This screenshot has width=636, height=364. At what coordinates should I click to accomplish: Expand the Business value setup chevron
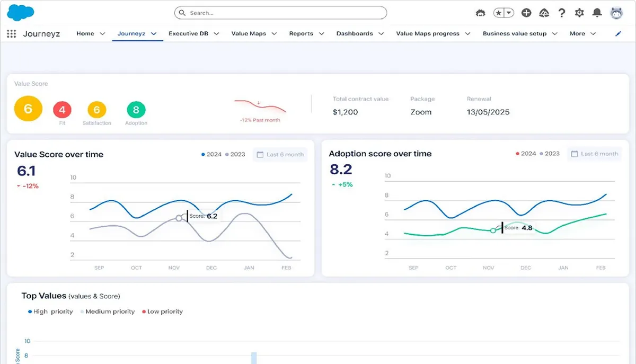point(554,34)
